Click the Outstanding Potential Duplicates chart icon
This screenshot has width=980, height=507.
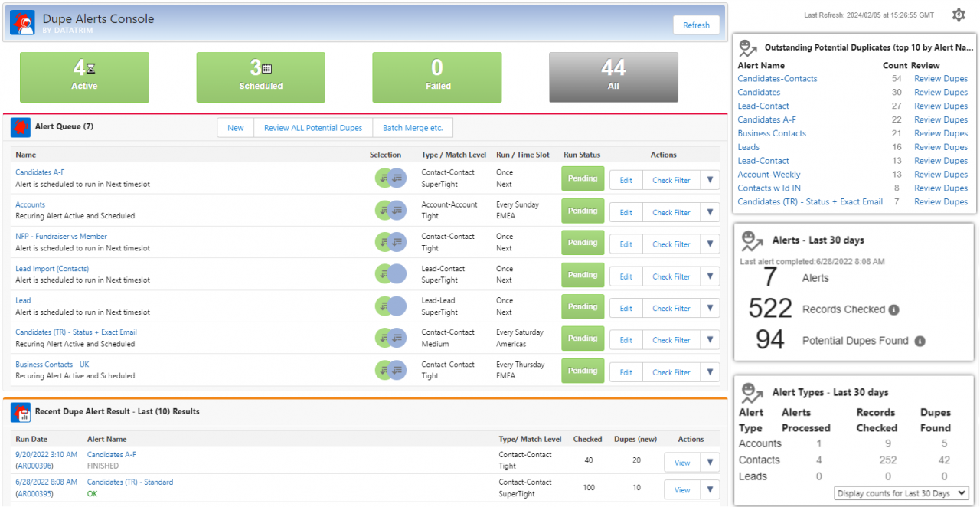tap(748, 48)
